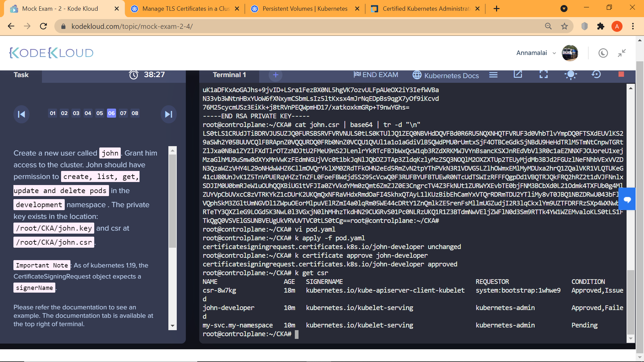Go to question 07
This screenshot has height=362, width=644.
(123, 113)
